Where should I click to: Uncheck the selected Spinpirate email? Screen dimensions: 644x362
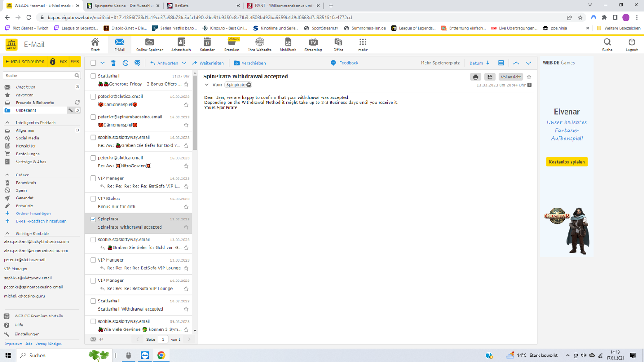click(x=93, y=219)
